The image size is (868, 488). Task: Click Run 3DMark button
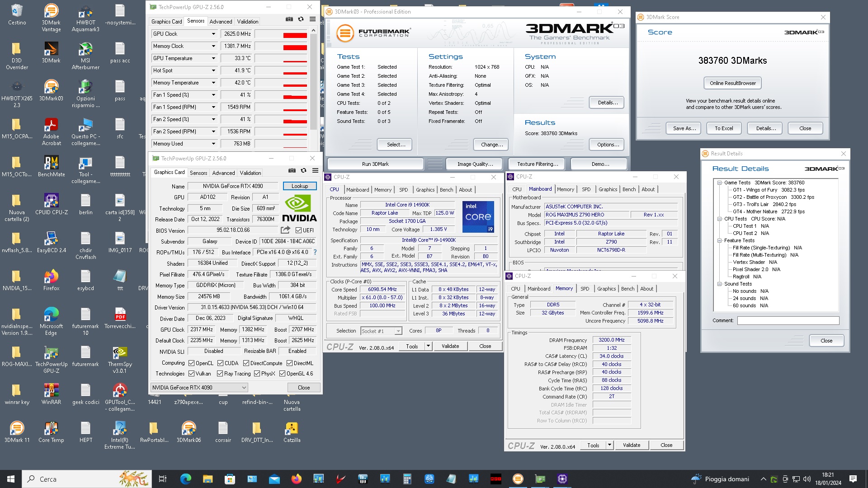(375, 164)
